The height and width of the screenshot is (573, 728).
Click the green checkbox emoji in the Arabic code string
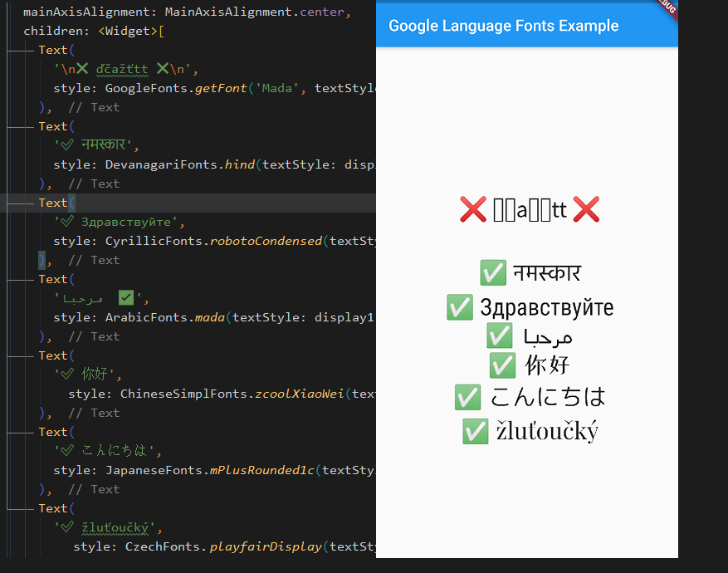click(x=126, y=297)
